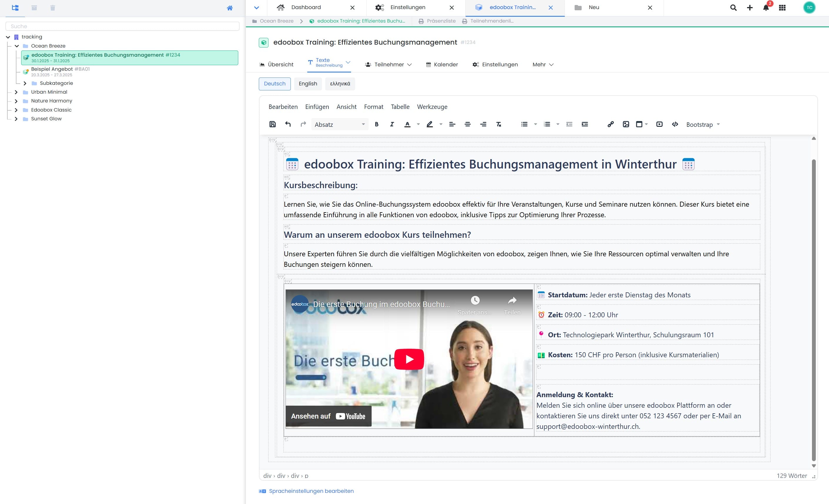Switch description language to English
This screenshot has height=504, width=829.
pos(308,84)
